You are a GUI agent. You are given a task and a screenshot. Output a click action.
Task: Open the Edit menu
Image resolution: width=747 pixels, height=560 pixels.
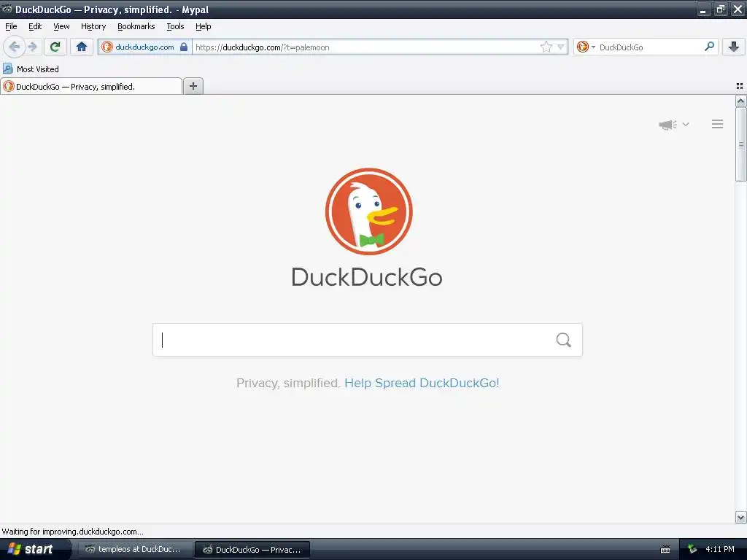[x=35, y=26]
